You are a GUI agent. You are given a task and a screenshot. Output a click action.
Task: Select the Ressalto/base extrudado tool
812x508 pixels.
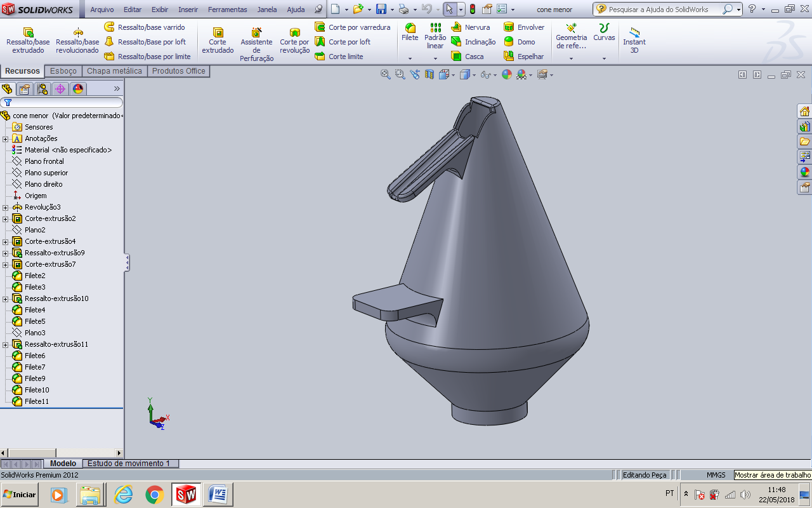point(28,40)
